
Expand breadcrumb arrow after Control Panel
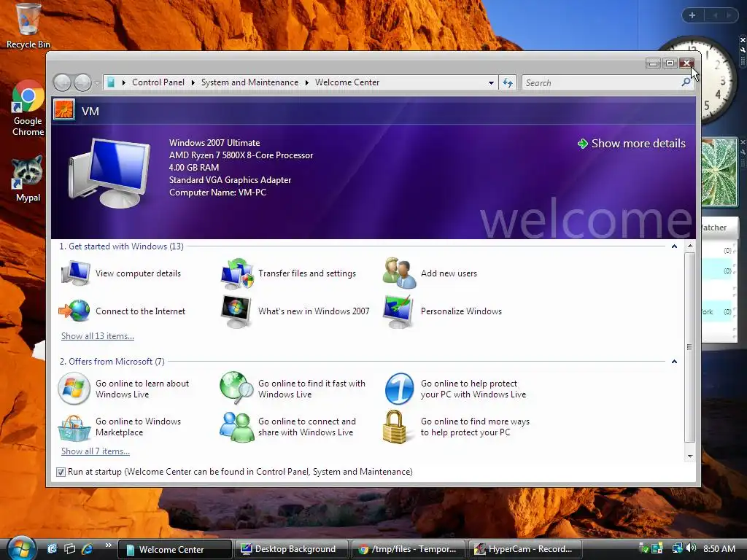(193, 82)
